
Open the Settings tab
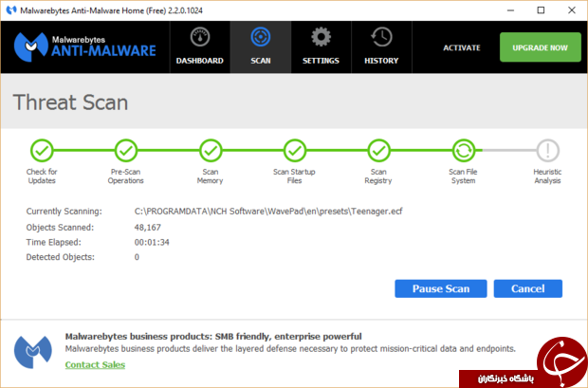click(x=321, y=46)
